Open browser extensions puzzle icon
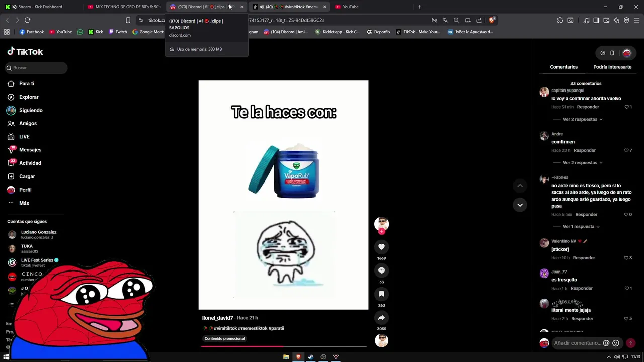Viewport: 644px width, 362px height. 560,20
